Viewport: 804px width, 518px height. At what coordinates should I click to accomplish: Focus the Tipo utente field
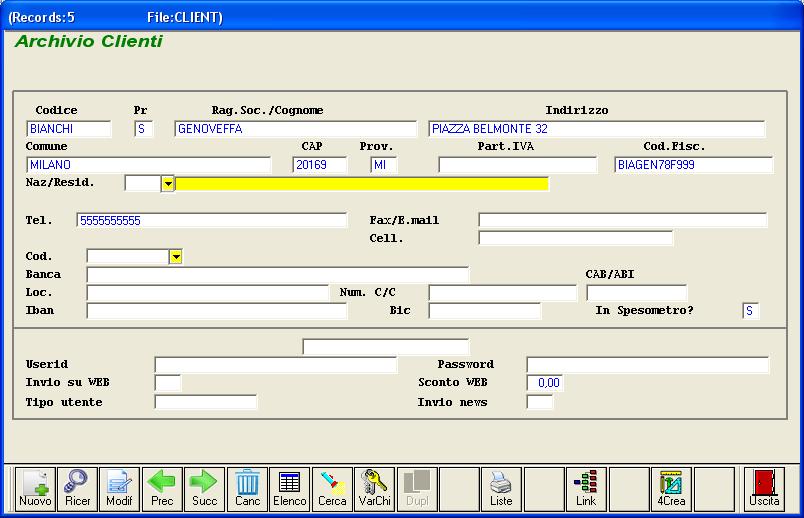pyautogui.click(x=206, y=402)
